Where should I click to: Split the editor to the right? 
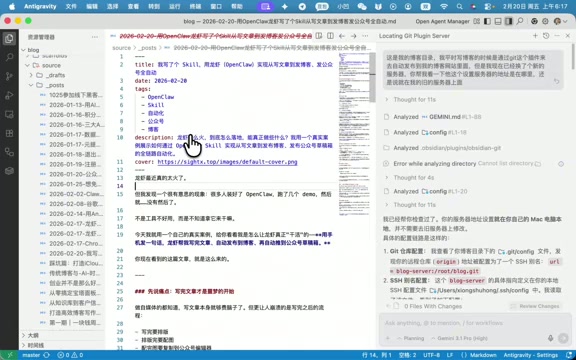330,36
